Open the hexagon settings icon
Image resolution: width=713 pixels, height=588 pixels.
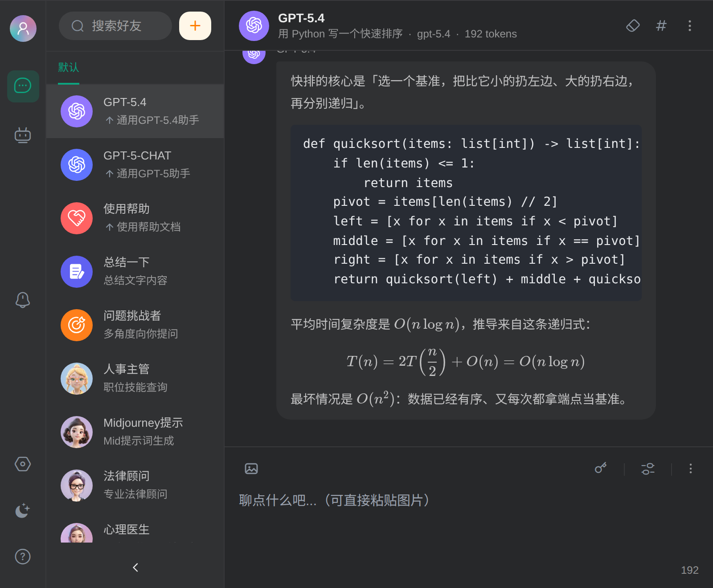pyautogui.click(x=23, y=464)
